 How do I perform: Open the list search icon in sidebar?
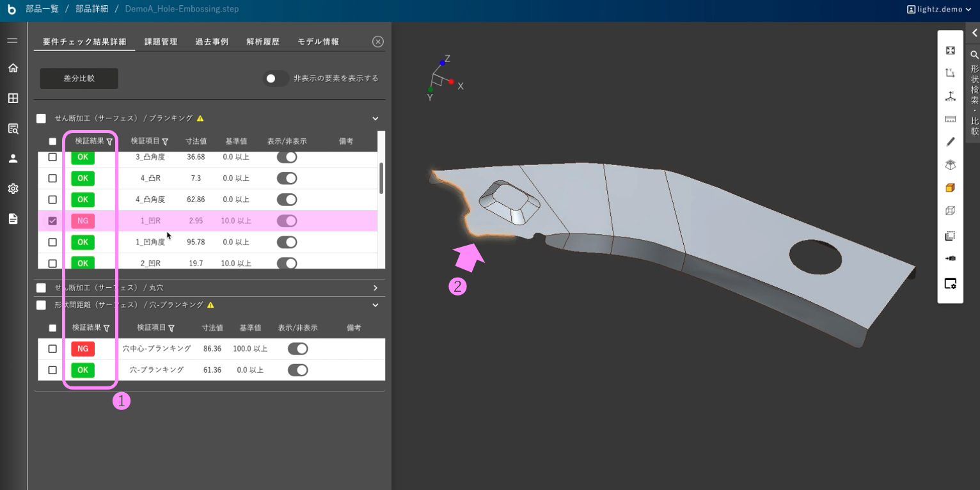pos(13,129)
